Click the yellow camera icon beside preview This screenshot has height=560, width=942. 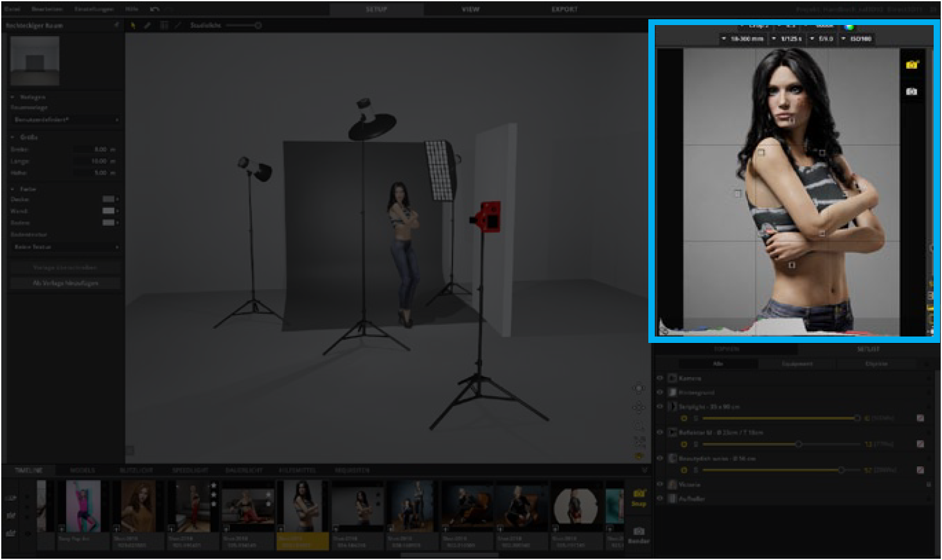912,65
